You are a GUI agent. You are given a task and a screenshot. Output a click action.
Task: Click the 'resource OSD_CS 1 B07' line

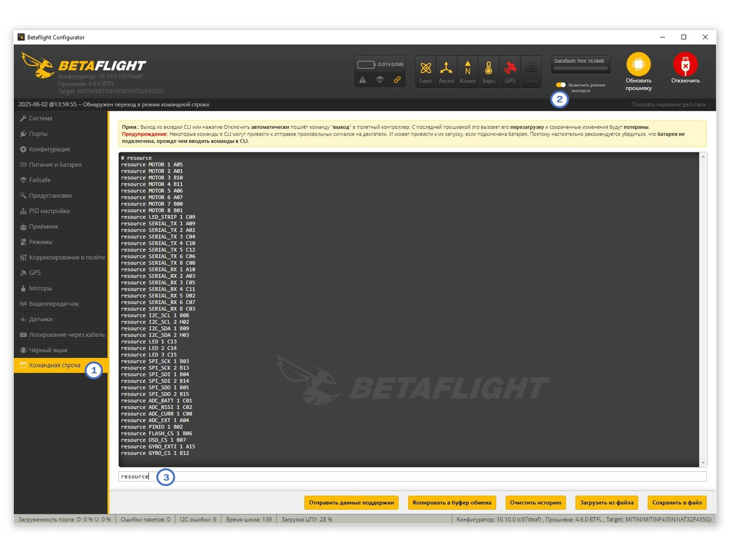tap(153, 440)
